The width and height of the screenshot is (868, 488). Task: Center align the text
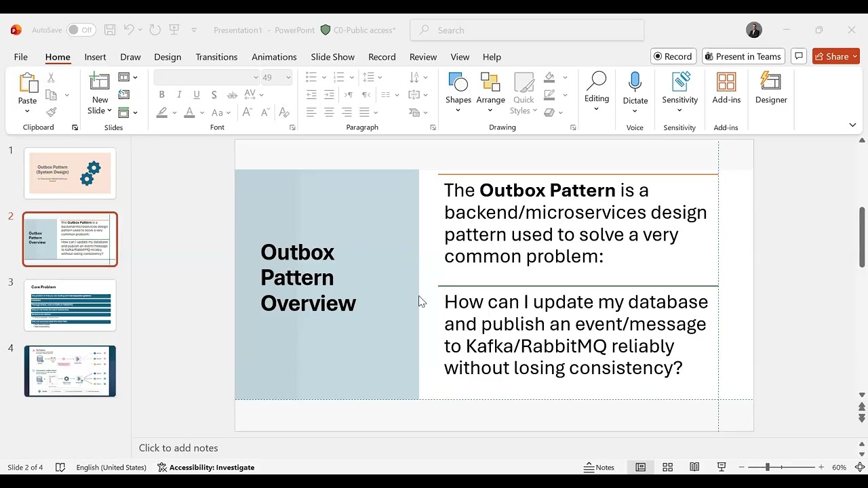coord(329,113)
